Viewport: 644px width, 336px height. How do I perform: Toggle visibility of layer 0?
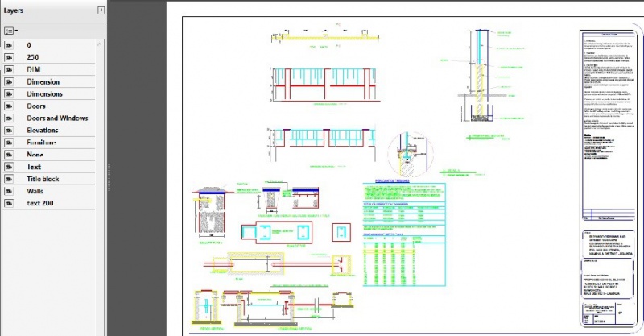coord(9,45)
